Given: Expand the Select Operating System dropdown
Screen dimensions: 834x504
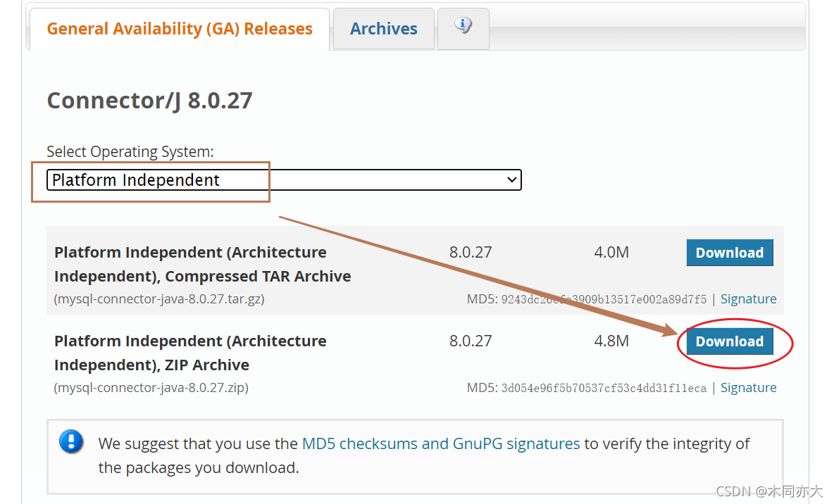Looking at the screenshot, I should tap(284, 179).
